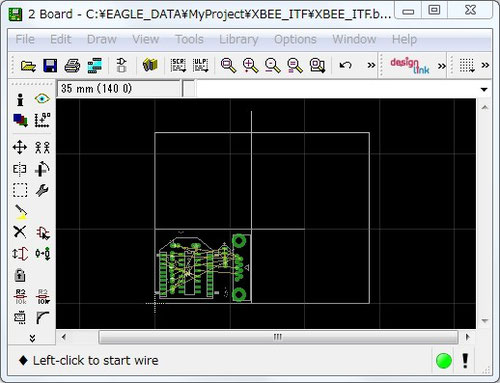Open the Library menu
This screenshot has width=500, height=383.
239,39
